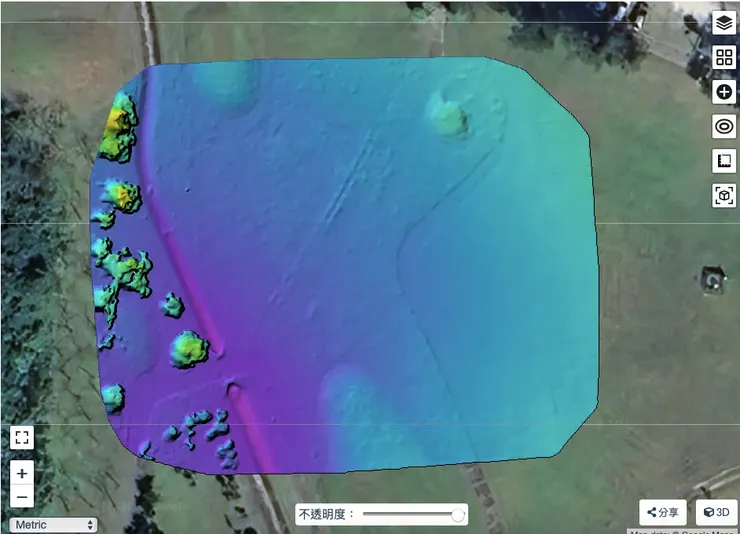Open the Metric units dropdown
The image size is (740, 534).
(x=53, y=525)
